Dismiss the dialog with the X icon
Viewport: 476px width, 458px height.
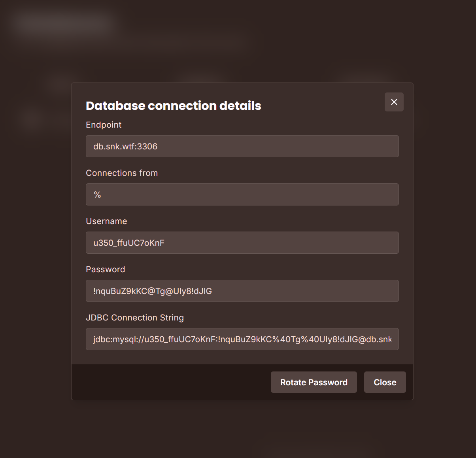394,102
